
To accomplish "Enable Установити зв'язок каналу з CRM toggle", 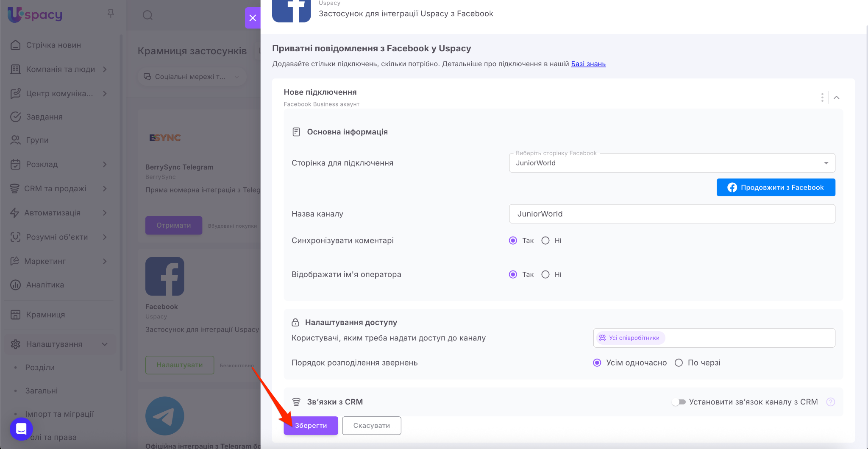I will coord(679,402).
